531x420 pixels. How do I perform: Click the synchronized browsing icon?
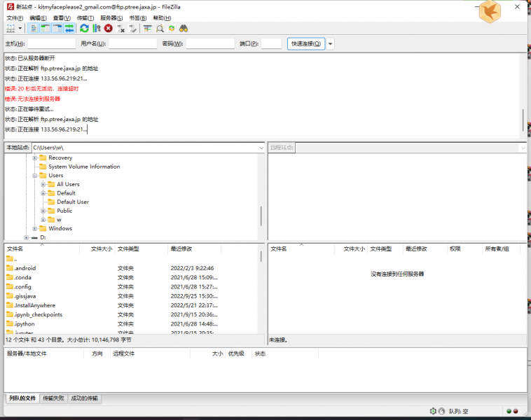point(172,29)
